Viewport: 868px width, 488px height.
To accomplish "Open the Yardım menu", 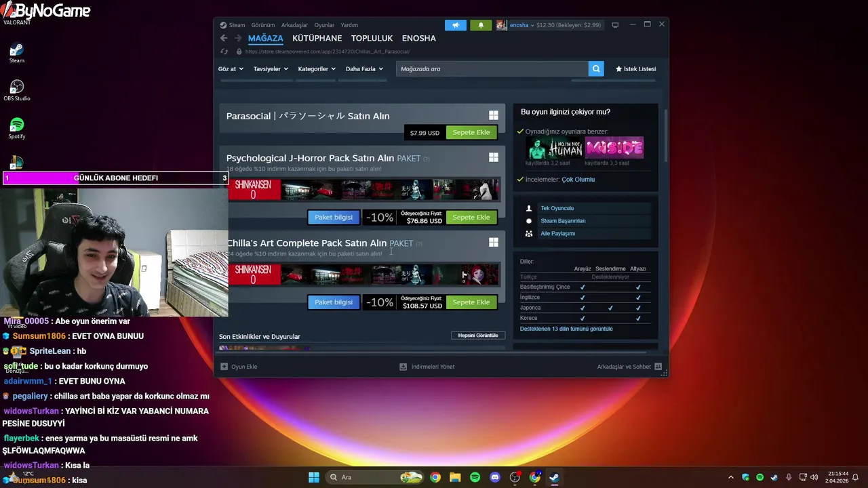I will click(x=349, y=25).
